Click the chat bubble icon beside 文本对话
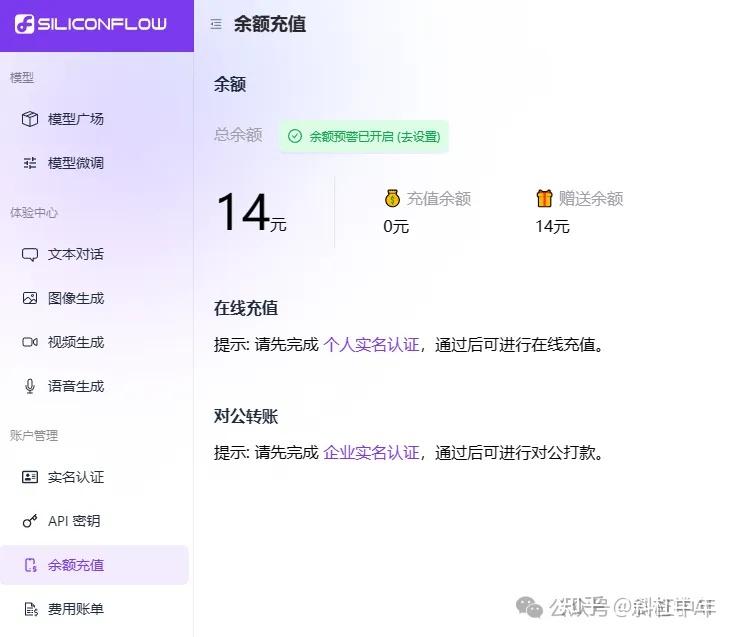The image size is (735, 637). pyautogui.click(x=30, y=255)
